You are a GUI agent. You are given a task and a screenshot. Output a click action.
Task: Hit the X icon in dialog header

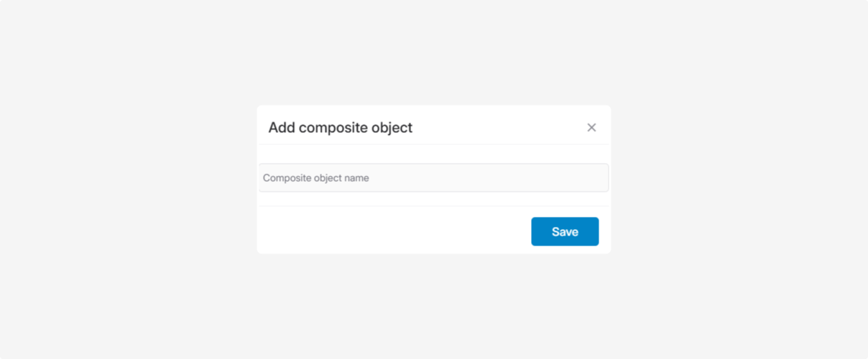point(591,128)
